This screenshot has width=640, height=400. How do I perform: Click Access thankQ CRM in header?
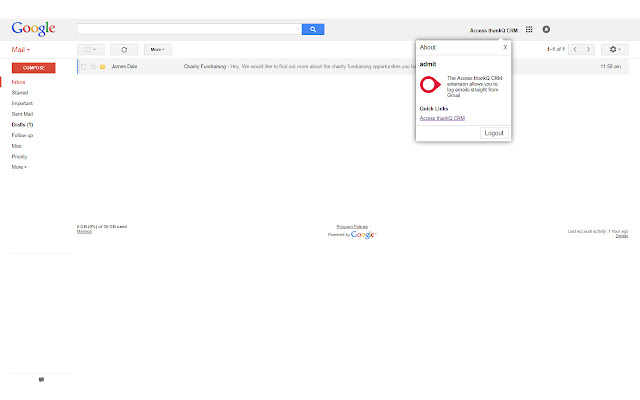click(493, 31)
